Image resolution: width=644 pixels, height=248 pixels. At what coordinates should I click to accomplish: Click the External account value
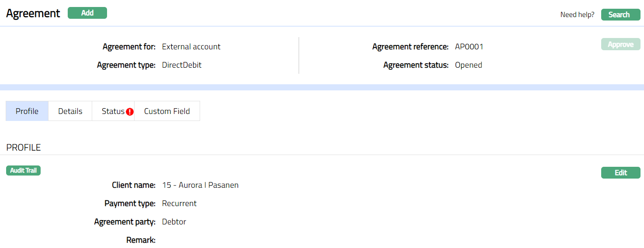(x=191, y=47)
